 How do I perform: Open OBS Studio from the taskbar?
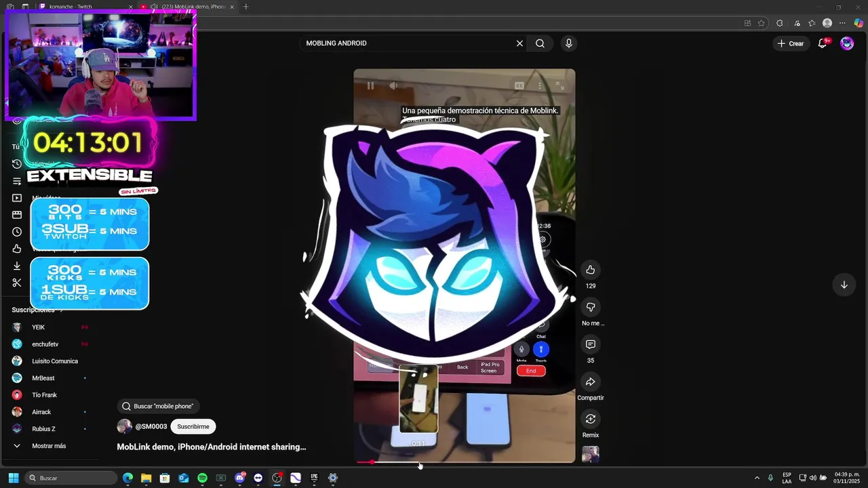pos(277,478)
